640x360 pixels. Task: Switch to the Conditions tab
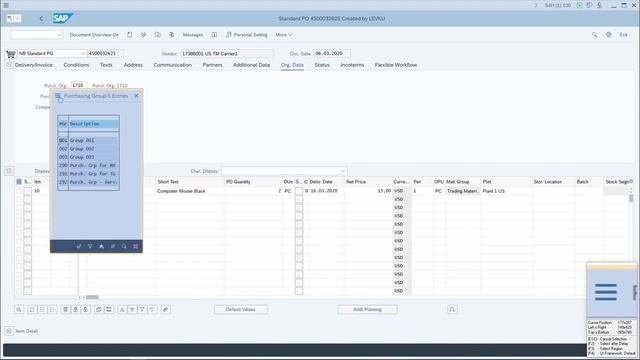click(x=76, y=65)
